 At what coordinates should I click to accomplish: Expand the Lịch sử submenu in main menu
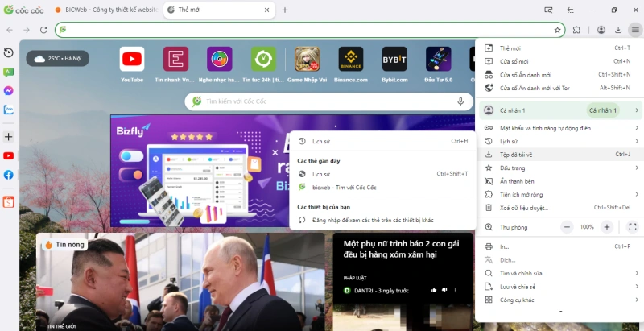pos(559,141)
